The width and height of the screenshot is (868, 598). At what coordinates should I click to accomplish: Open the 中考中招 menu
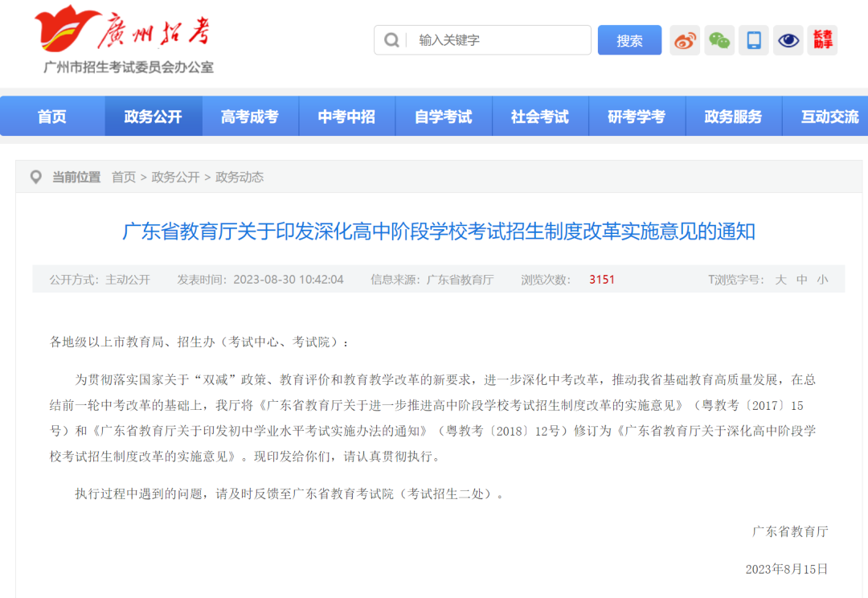point(347,116)
